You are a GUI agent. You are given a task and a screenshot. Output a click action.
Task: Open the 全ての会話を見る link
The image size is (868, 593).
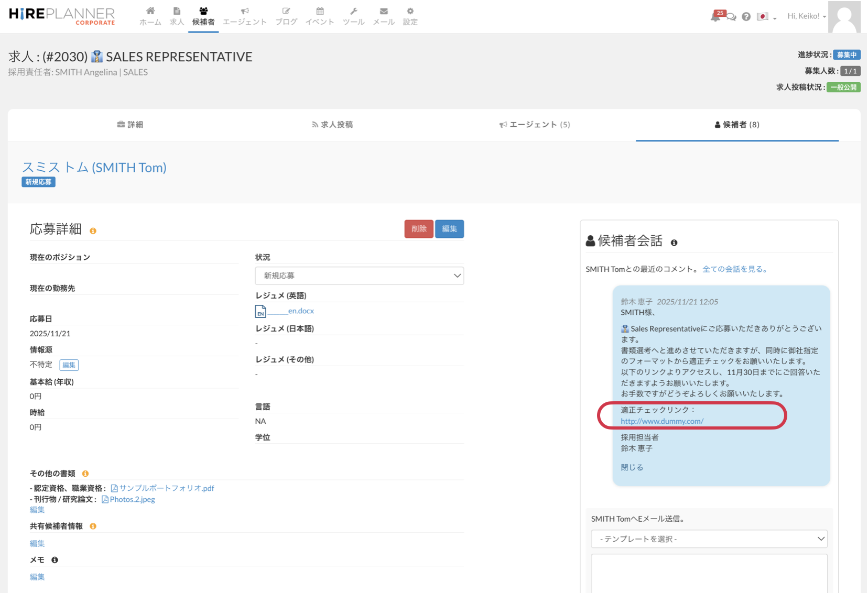735,269
